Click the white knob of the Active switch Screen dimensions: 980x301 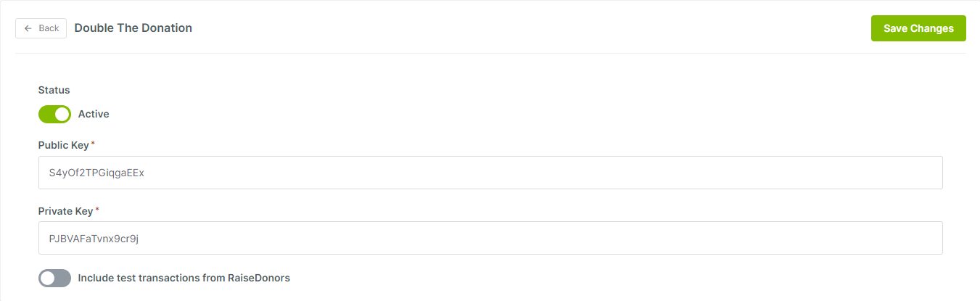coord(62,114)
